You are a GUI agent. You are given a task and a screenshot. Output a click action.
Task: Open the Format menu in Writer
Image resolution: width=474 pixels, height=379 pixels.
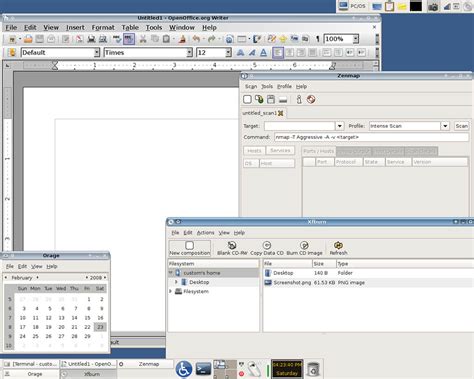tap(103, 28)
